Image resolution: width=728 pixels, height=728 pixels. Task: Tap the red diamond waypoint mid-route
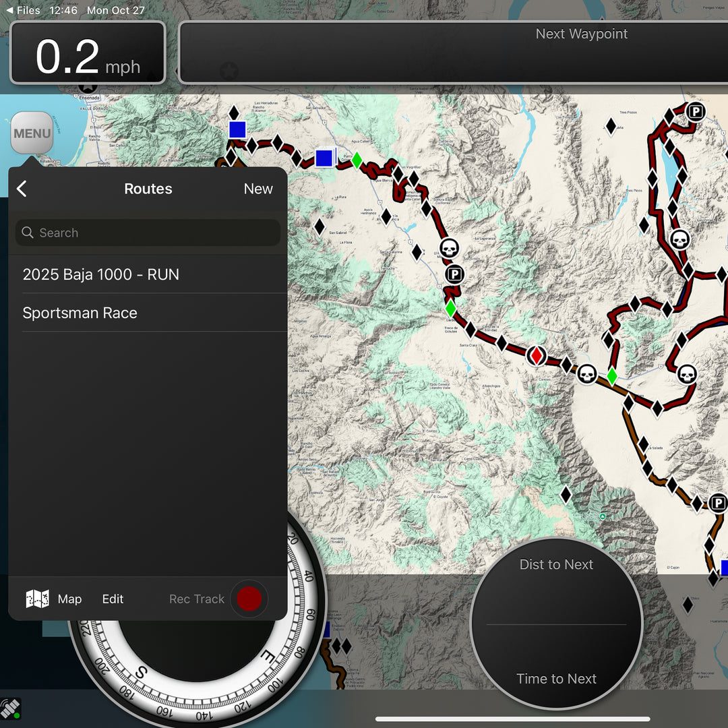click(x=537, y=355)
